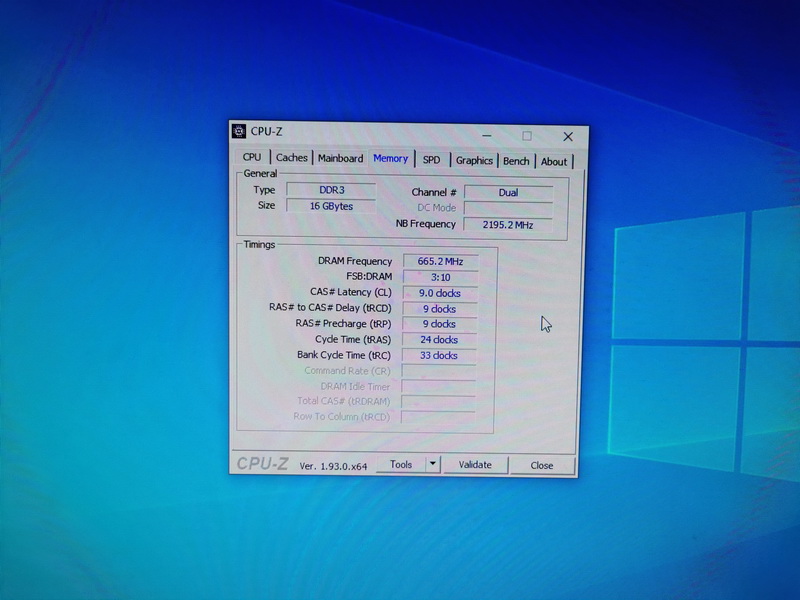Image resolution: width=800 pixels, height=600 pixels.
Task: Click the CAS# Latency value 9.0 clocks
Action: click(440, 293)
